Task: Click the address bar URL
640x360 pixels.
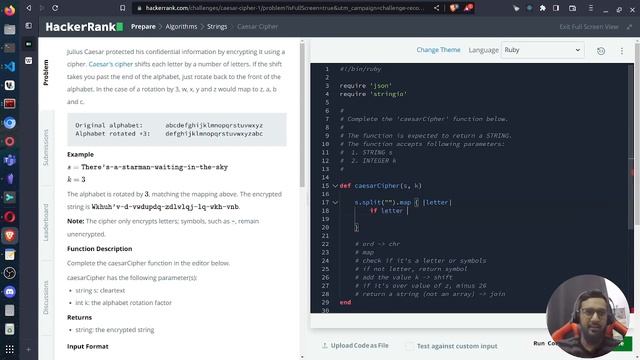Action: [x=284, y=8]
